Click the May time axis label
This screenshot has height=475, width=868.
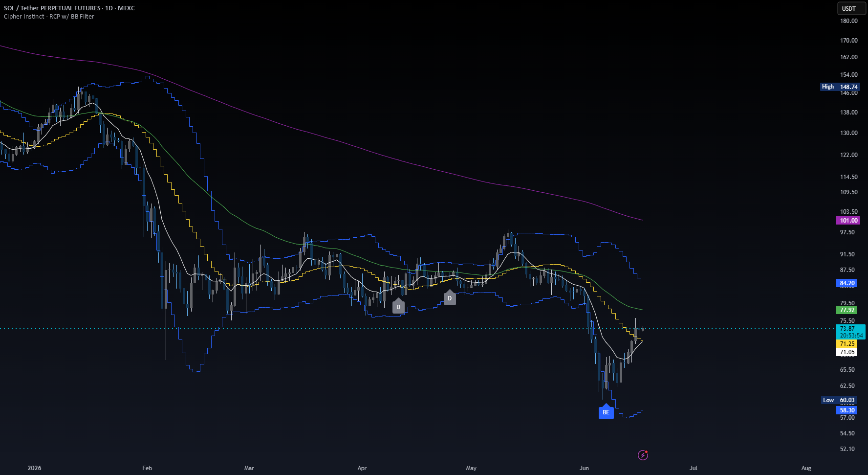coord(471,468)
